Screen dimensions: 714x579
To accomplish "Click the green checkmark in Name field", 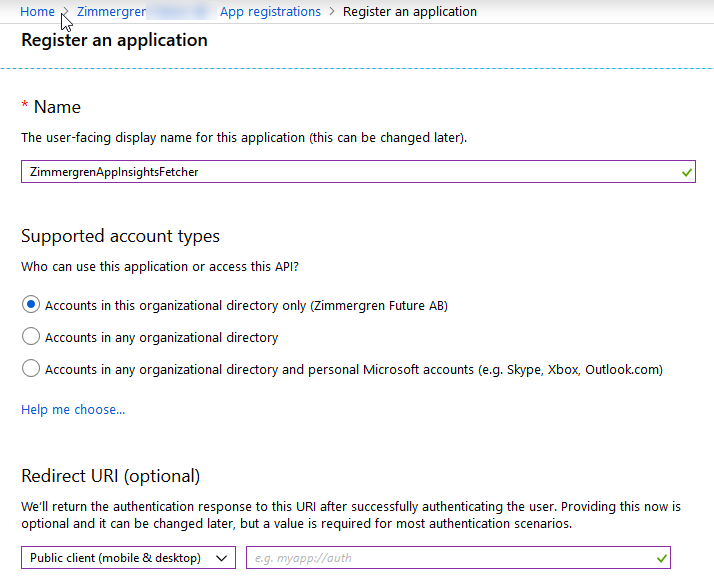I will [x=686, y=172].
